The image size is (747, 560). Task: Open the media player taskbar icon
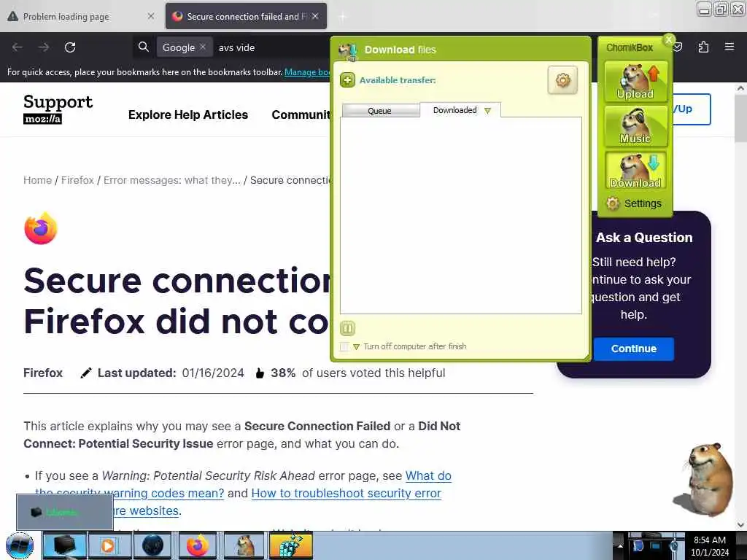coord(109,545)
